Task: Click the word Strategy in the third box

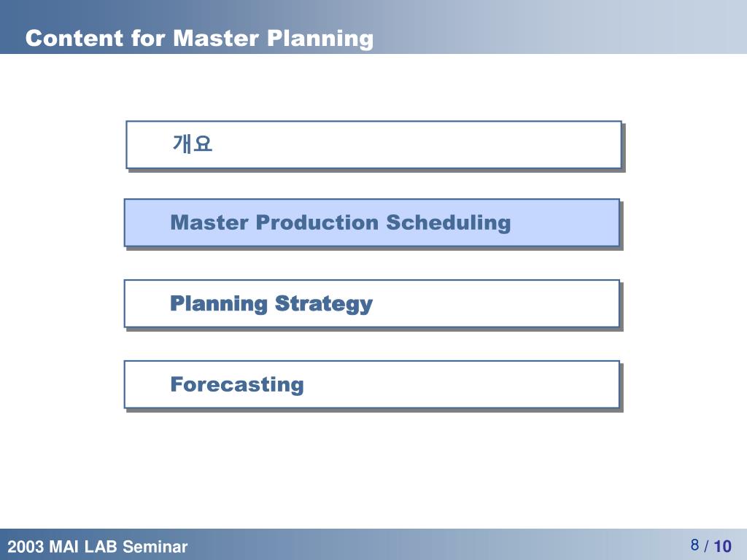Action: point(324,304)
